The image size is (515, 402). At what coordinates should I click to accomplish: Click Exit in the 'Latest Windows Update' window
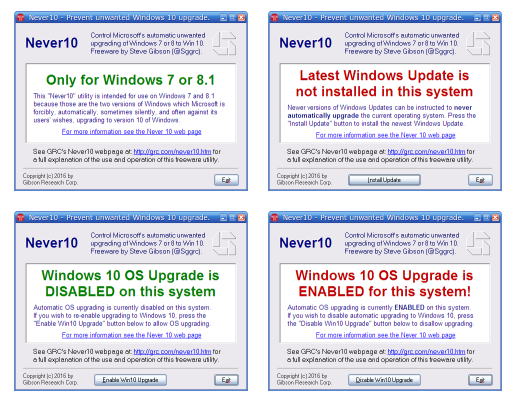(x=480, y=180)
